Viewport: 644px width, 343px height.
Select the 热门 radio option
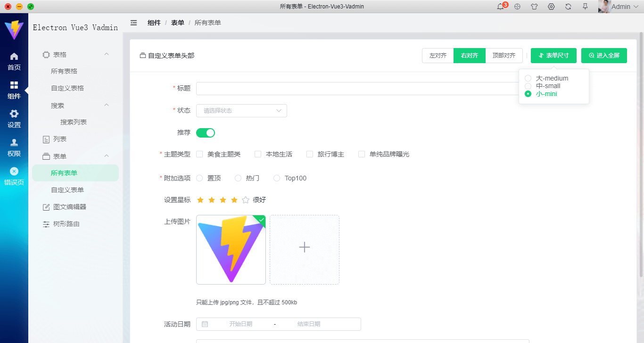point(238,178)
